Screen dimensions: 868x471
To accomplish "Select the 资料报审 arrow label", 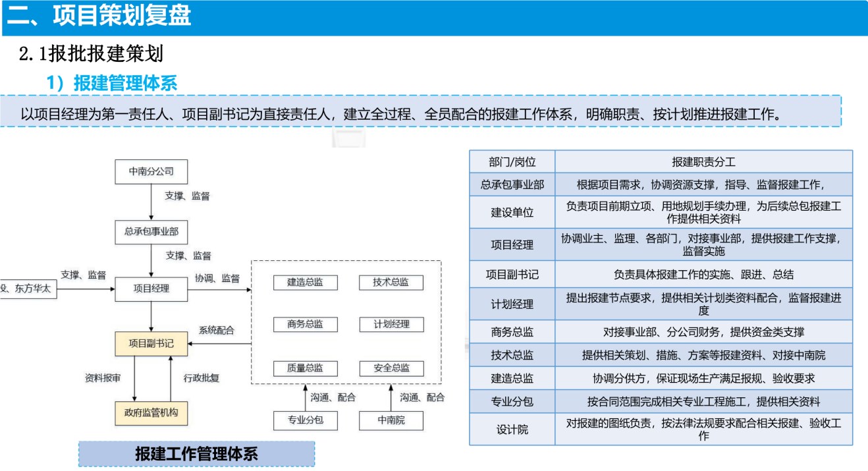I will (103, 378).
